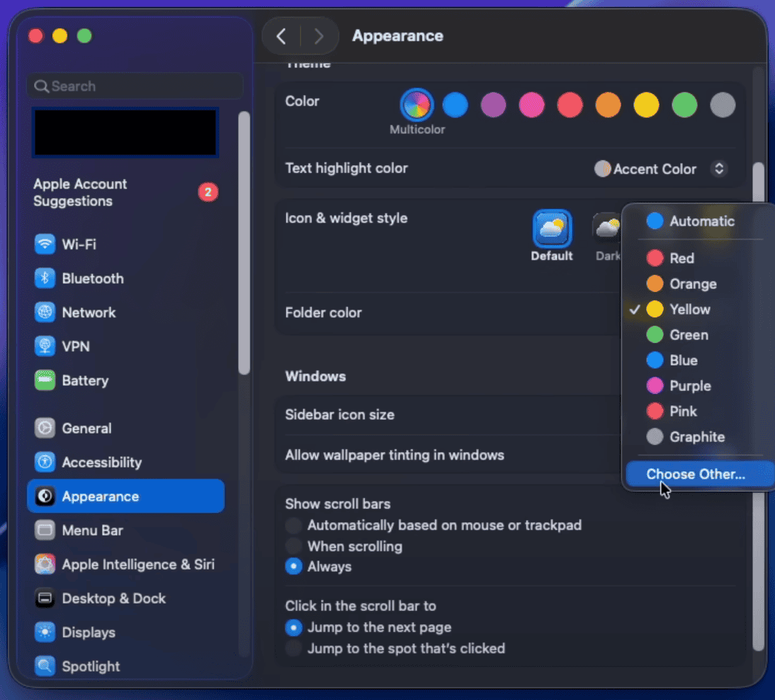Go to Network settings
This screenshot has height=700, width=775.
(x=125, y=312)
